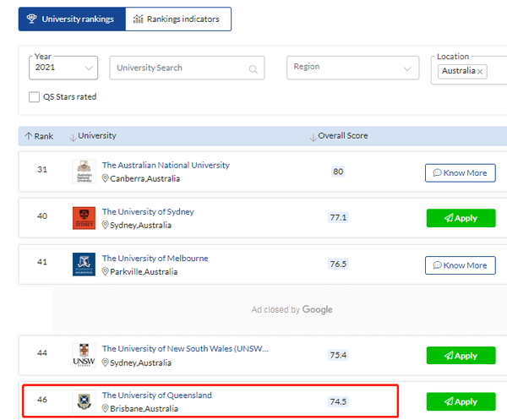Click Know More for University of Melbourne
The height and width of the screenshot is (420, 507).
tap(461, 265)
